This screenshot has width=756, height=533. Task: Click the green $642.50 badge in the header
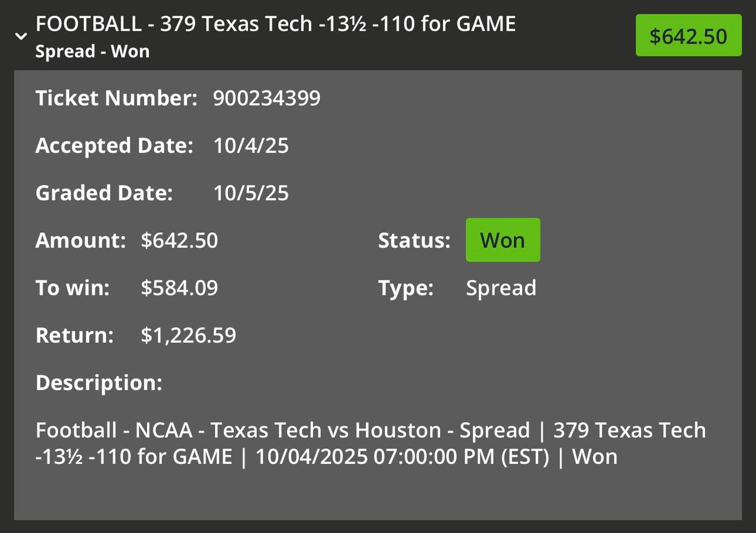[x=688, y=36]
